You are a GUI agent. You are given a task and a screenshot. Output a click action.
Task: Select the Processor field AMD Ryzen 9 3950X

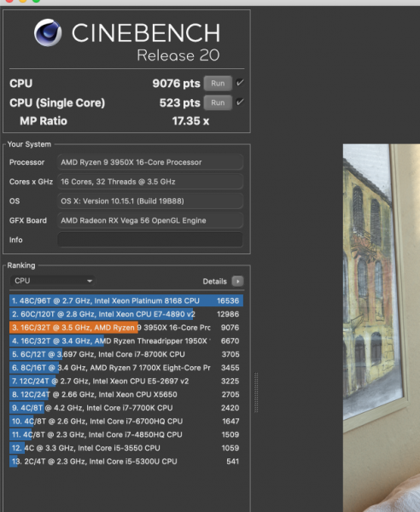click(150, 162)
